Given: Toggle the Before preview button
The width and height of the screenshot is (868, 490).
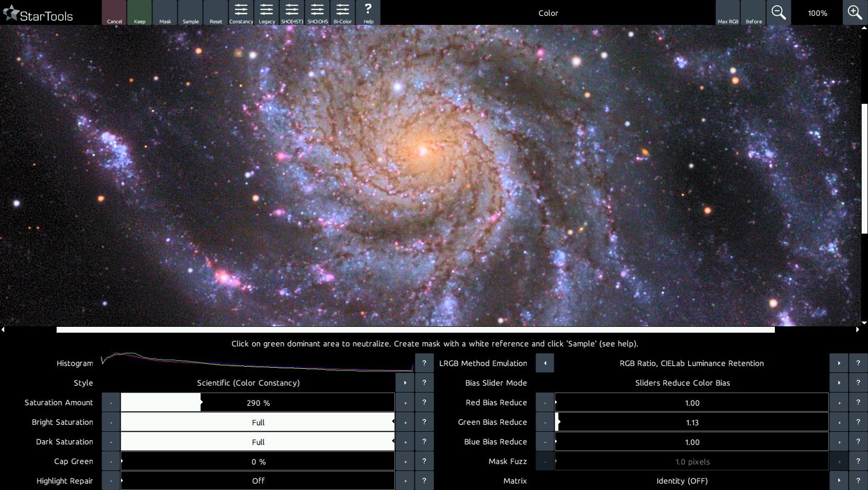Looking at the screenshot, I should click(754, 13).
